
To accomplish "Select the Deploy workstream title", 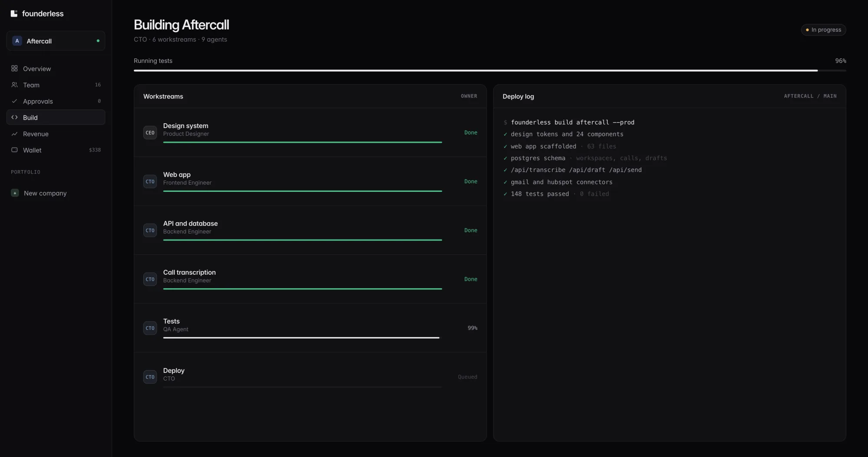I will click(x=174, y=370).
